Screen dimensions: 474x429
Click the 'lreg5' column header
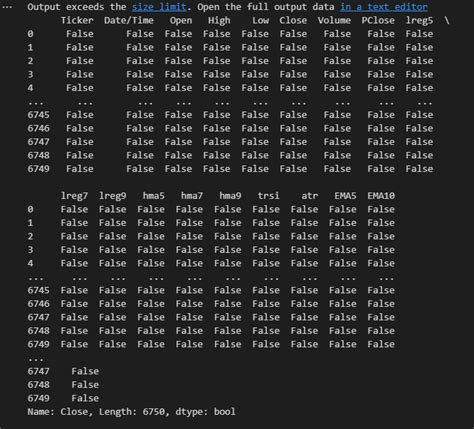pyautogui.click(x=419, y=20)
